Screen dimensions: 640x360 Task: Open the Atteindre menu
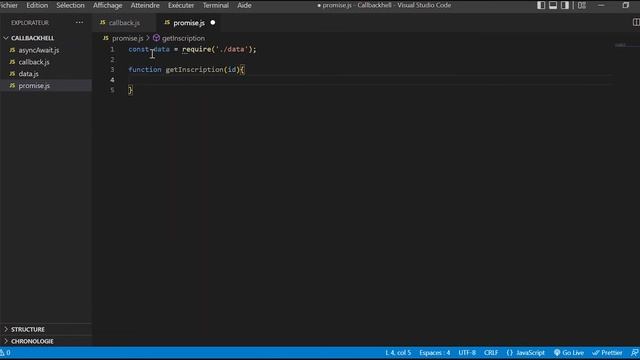145,5
